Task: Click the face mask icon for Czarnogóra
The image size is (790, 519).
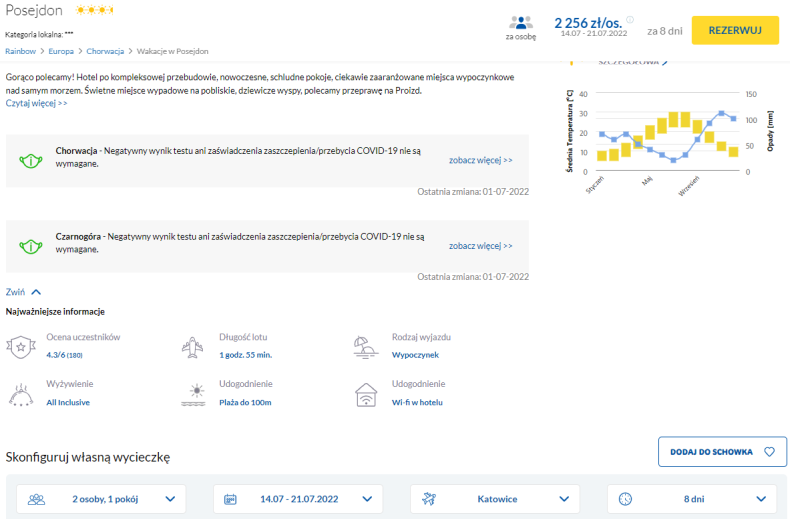Action: point(32,244)
